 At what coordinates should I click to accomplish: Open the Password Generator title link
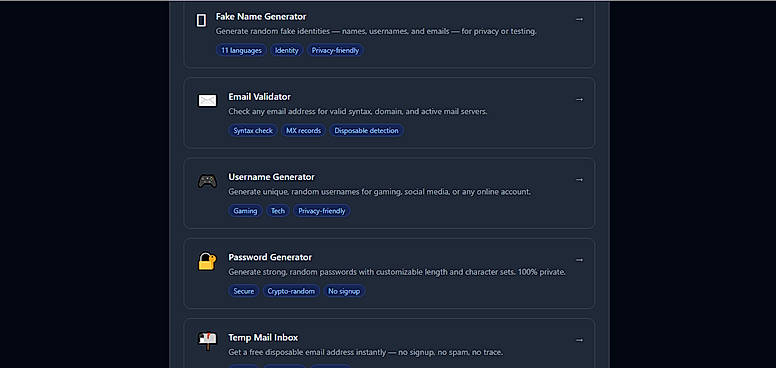[x=270, y=257]
